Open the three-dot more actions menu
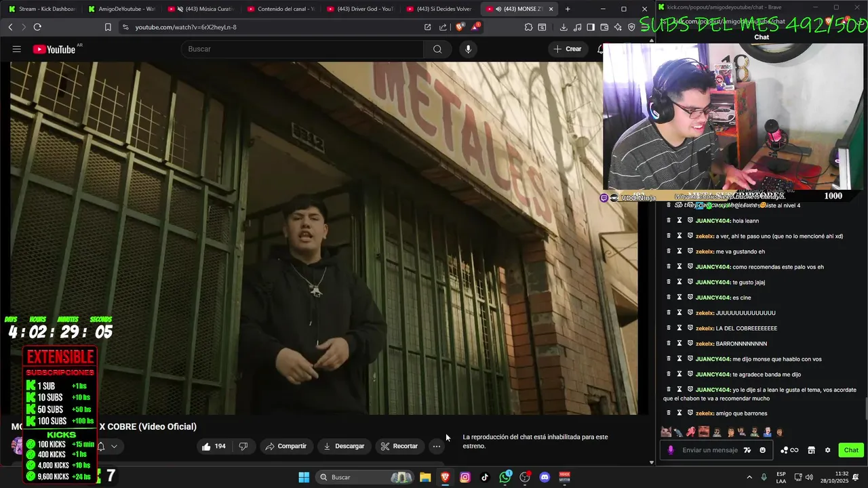 tap(437, 446)
